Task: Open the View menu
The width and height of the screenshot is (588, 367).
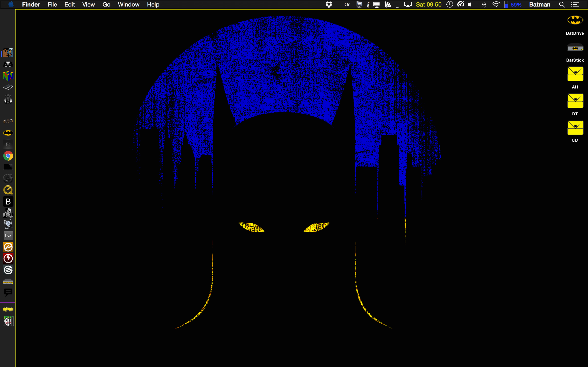Action: pos(88,5)
